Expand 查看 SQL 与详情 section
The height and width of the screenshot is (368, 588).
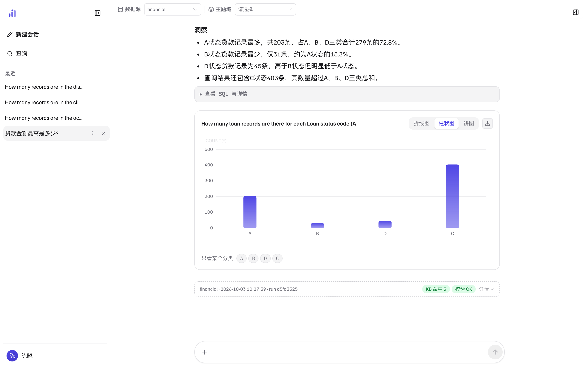347,94
